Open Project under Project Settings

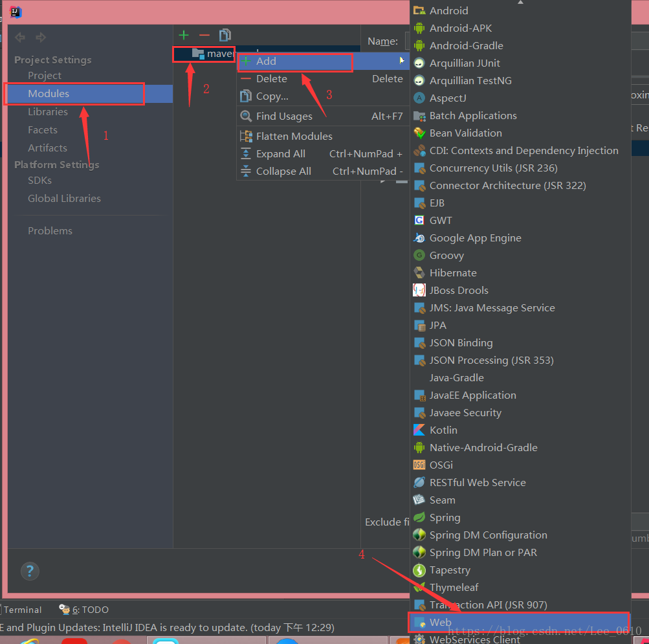(x=45, y=75)
